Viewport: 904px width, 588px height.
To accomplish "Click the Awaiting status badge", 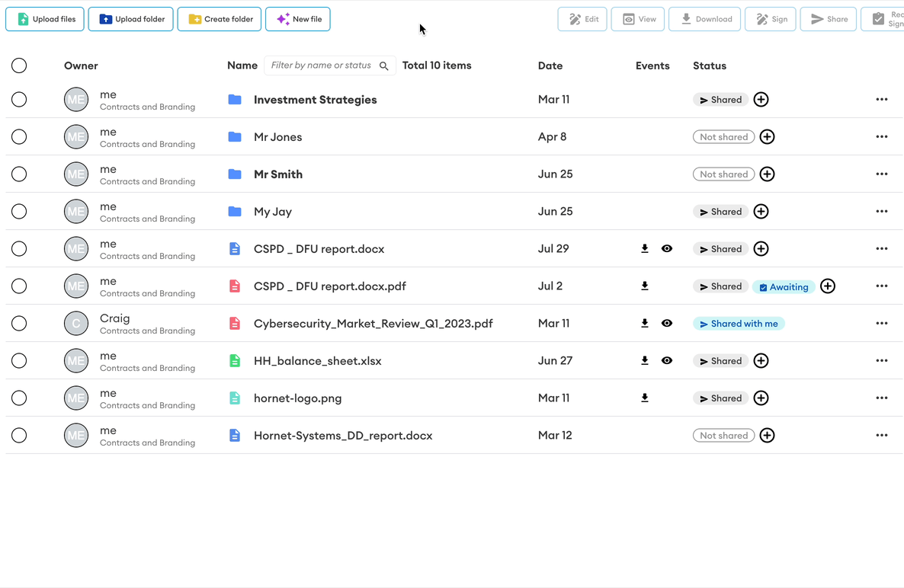I will click(x=784, y=287).
